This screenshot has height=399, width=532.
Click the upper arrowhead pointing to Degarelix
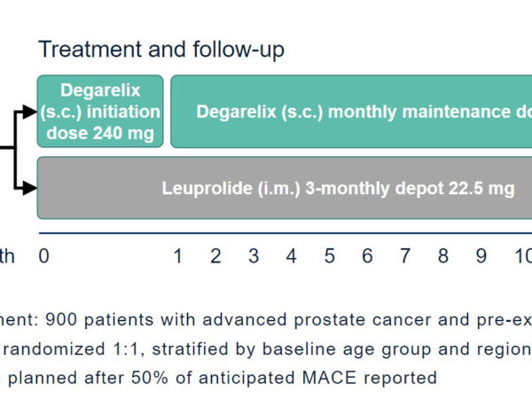click(29, 112)
